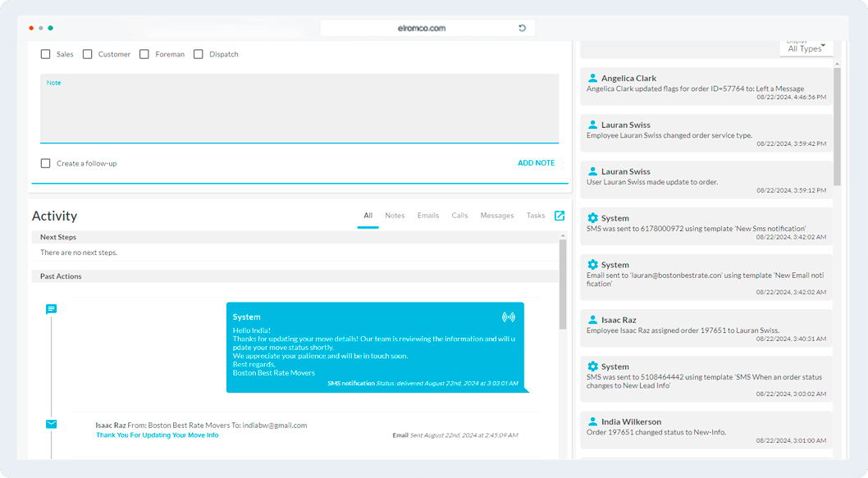Open 'Thank You For Updating Your Move Info' email

[x=158, y=435]
